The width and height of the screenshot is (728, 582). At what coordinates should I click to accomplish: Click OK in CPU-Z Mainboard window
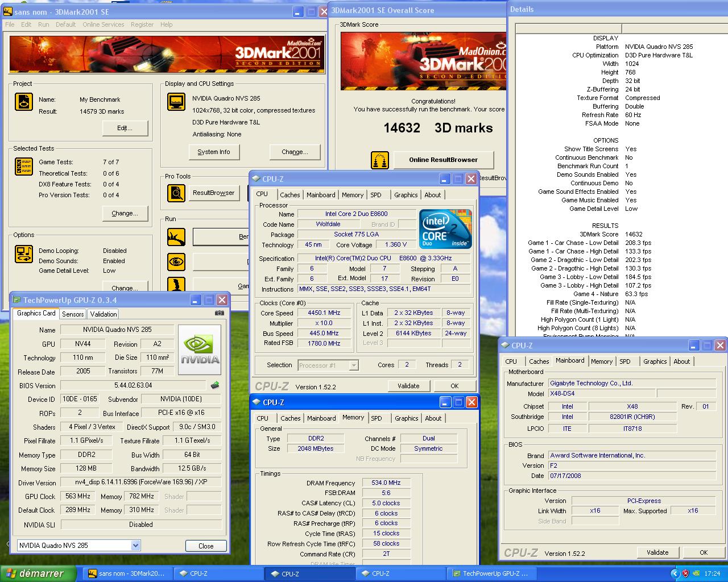(704, 552)
